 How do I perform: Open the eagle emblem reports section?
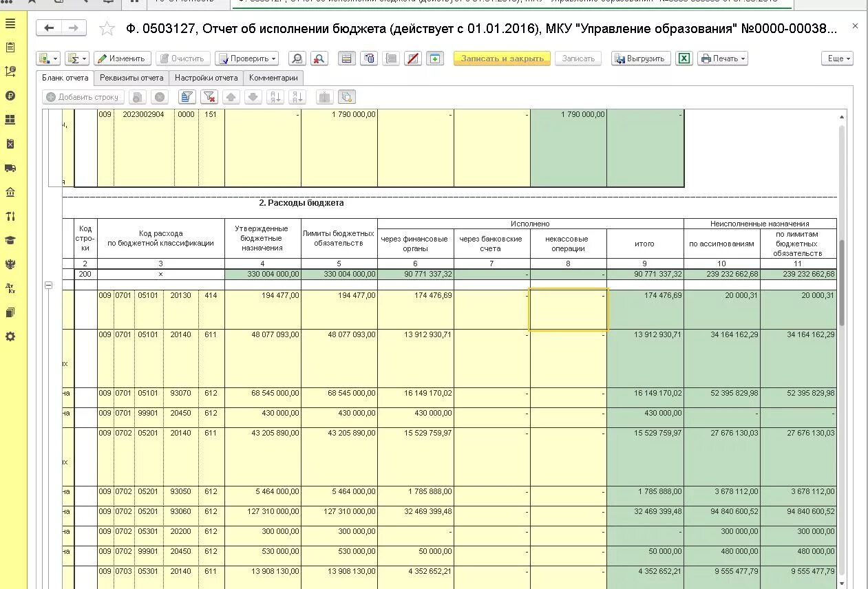coord(10,264)
